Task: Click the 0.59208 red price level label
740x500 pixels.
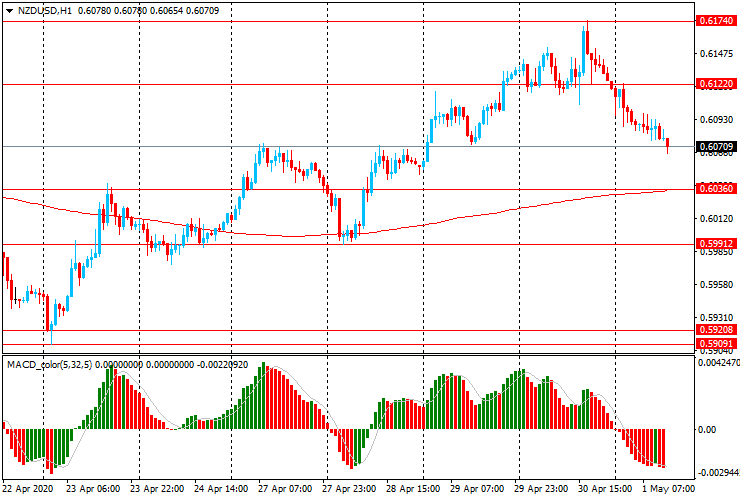Action: [716, 329]
